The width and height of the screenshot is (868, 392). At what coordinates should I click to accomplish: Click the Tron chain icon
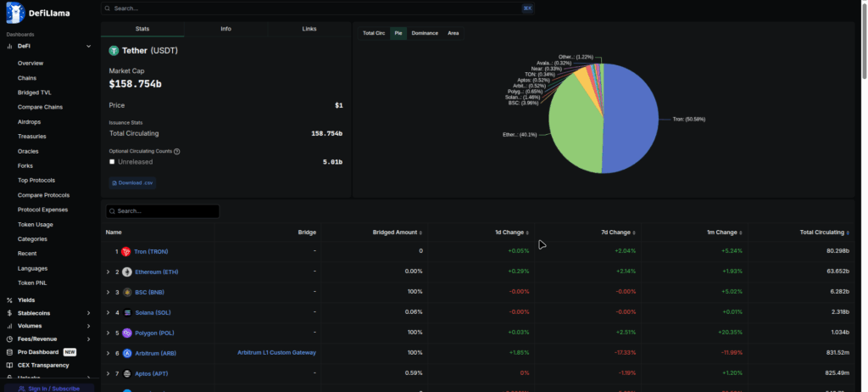125,252
